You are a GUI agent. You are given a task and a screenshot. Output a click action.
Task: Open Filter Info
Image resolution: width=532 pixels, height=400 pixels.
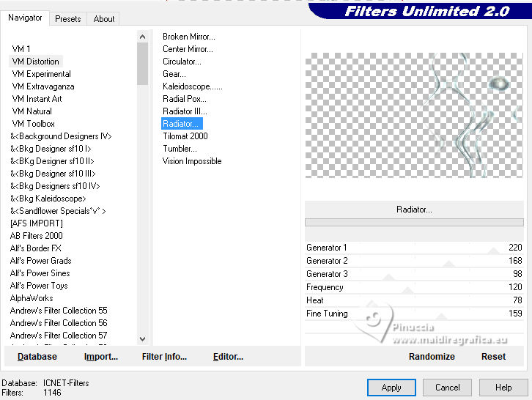(x=164, y=357)
